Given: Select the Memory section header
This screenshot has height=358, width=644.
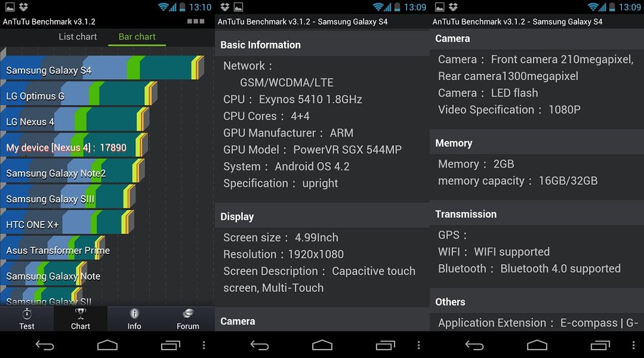Looking at the screenshot, I should click(x=537, y=143).
